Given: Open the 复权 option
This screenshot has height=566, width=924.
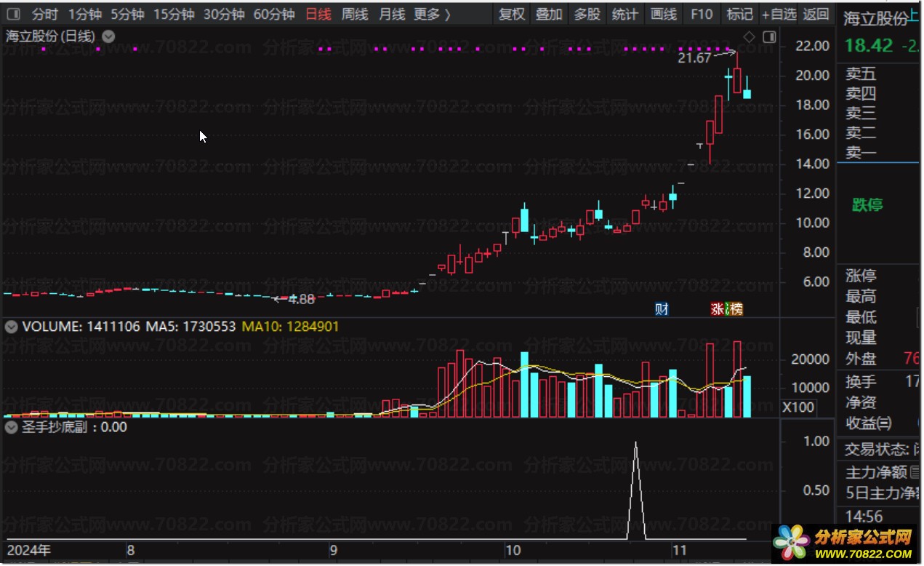Looking at the screenshot, I should (512, 14).
